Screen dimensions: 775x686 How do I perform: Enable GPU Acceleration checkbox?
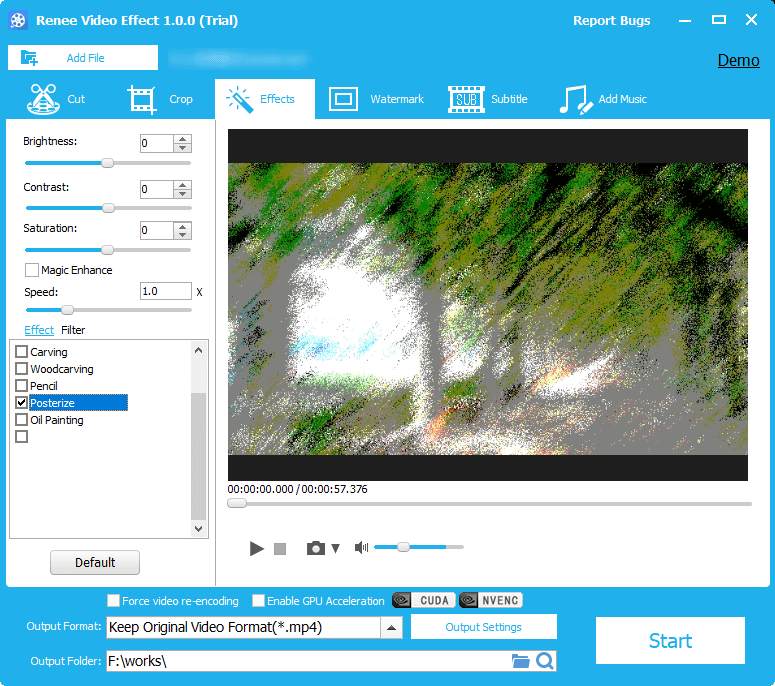(x=259, y=601)
